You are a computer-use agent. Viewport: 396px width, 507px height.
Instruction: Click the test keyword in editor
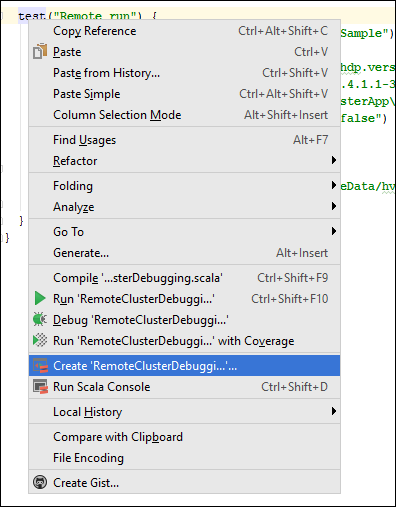point(32,16)
